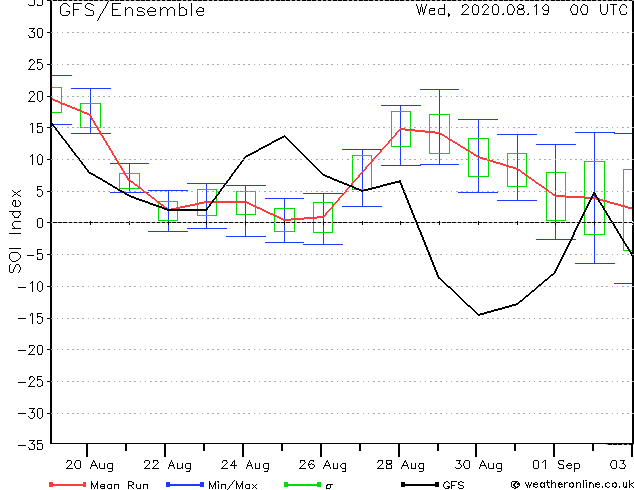
Task: Select the 01 Sep date label
Action: coord(556,465)
